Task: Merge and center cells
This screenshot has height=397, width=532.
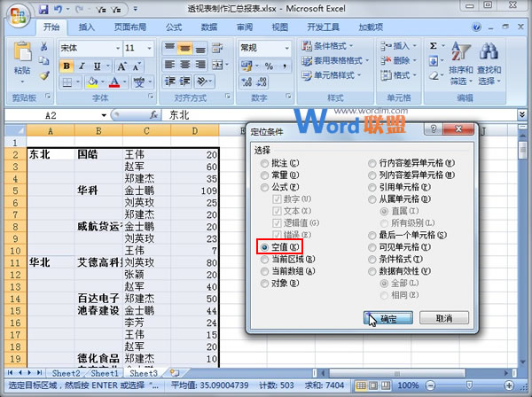Action: [x=217, y=65]
